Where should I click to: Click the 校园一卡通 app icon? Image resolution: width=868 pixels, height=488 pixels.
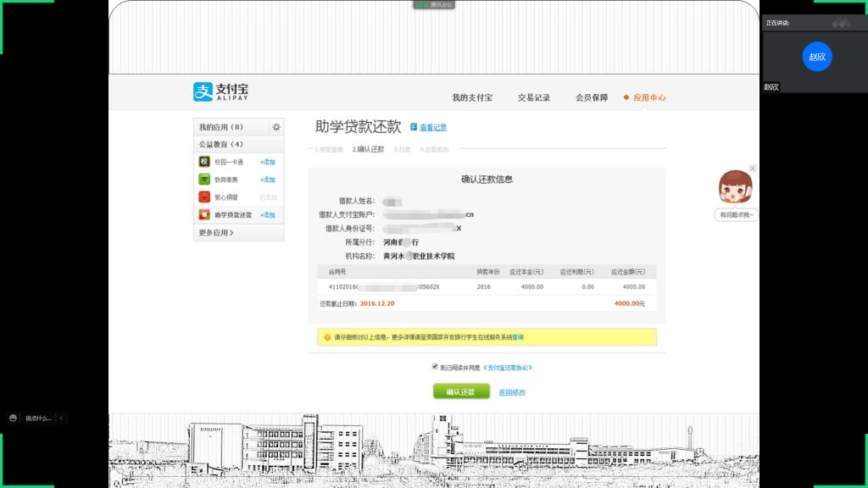[203, 162]
